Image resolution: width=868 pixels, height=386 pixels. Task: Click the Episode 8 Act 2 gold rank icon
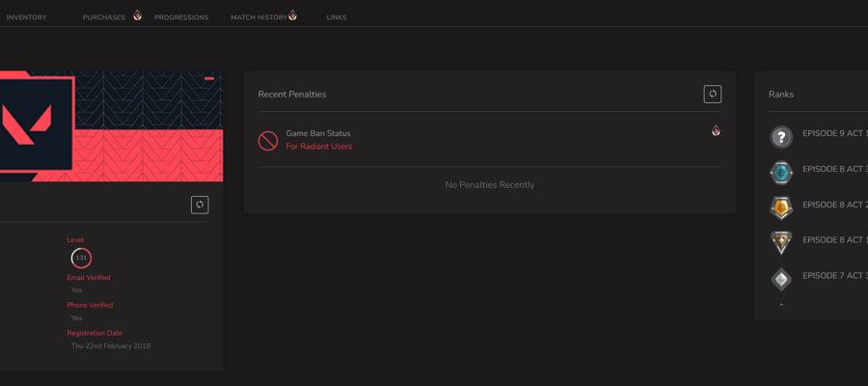(x=781, y=208)
